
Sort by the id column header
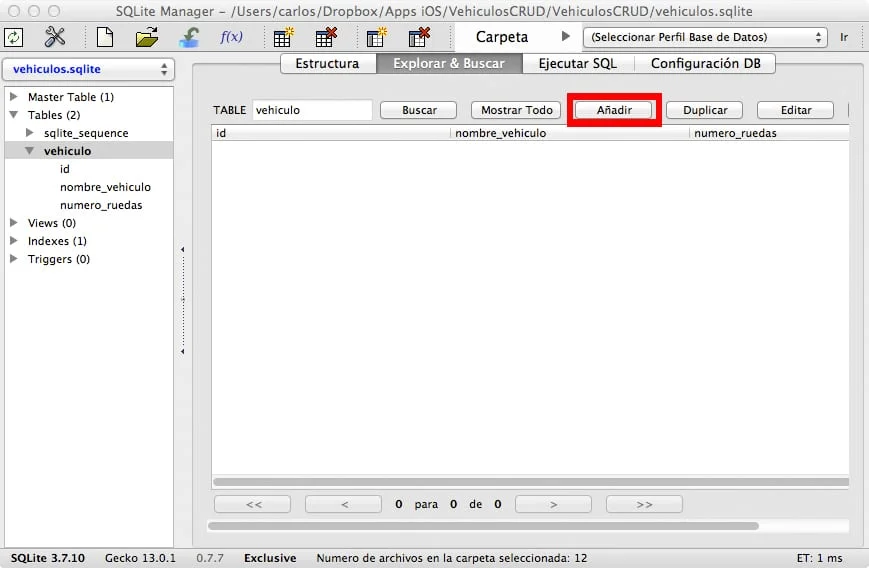(x=331, y=133)
